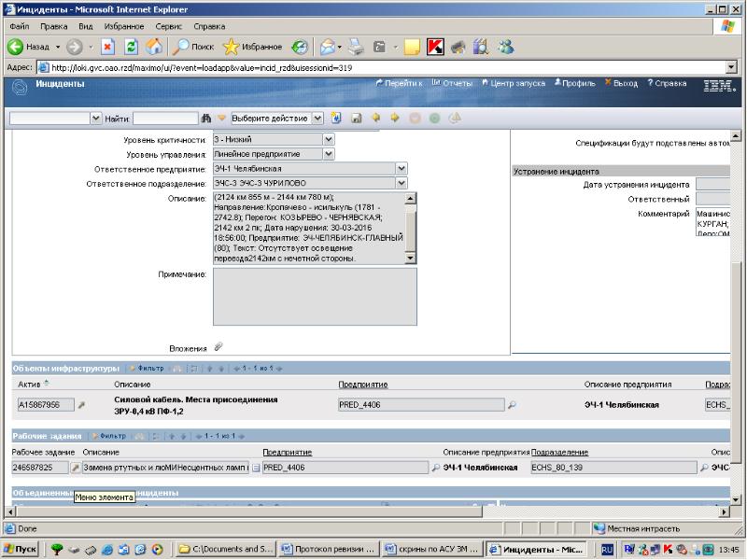Go to previous record with left yellow arrow

[376, 118]
